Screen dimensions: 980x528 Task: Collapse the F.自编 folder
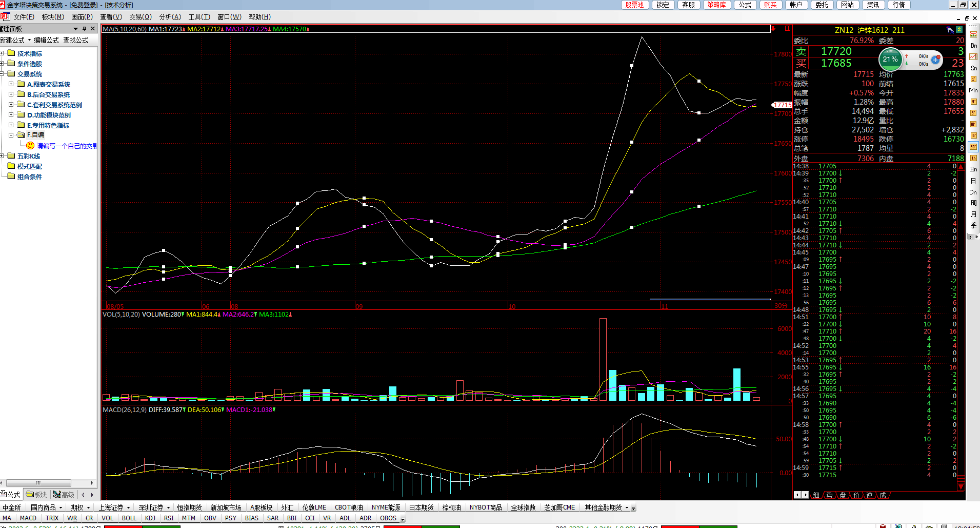[11, 135]
